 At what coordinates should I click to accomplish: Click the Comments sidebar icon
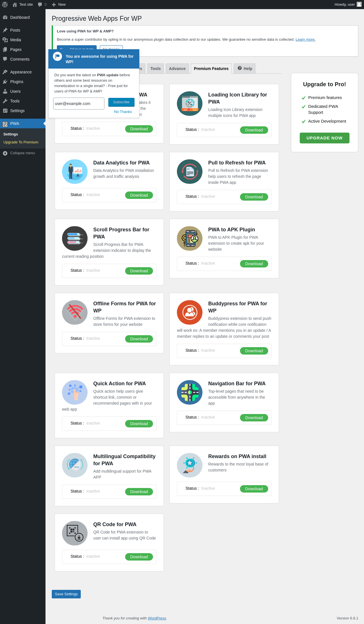coord(5,59)
